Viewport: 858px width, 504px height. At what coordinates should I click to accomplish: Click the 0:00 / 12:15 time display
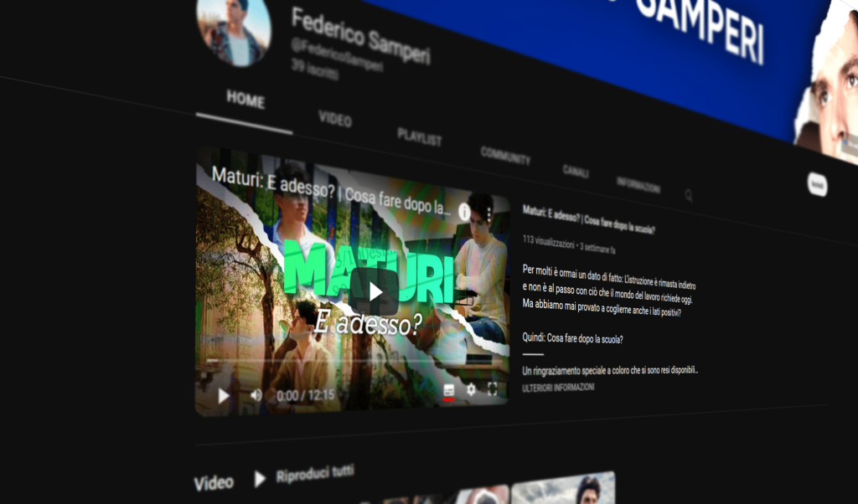(x=305, y=395)
